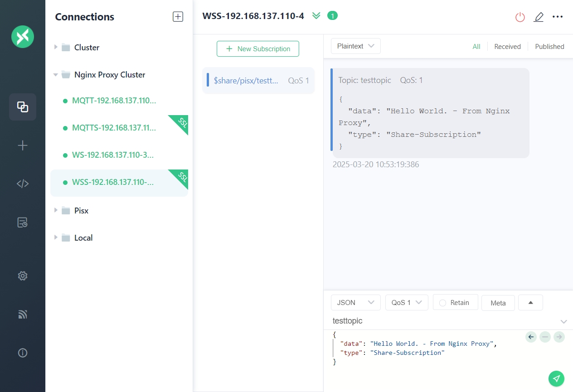
Task: Click the disconnect power icon
Action: [520, 17]
